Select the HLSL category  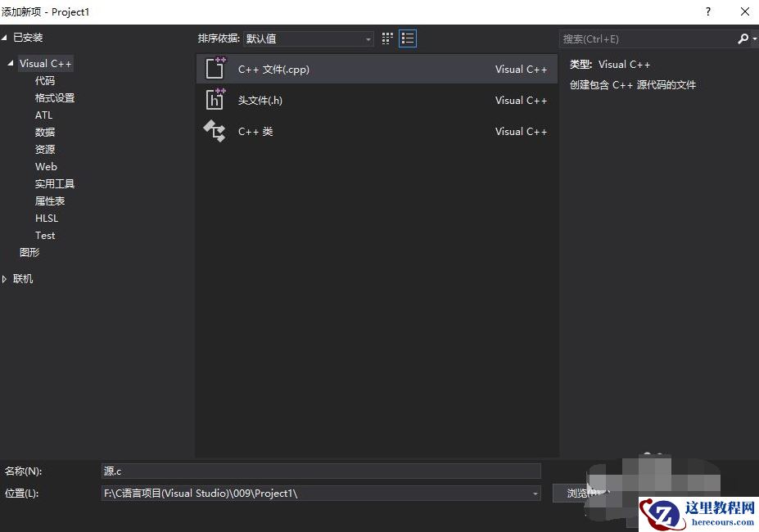coord(46,218)
